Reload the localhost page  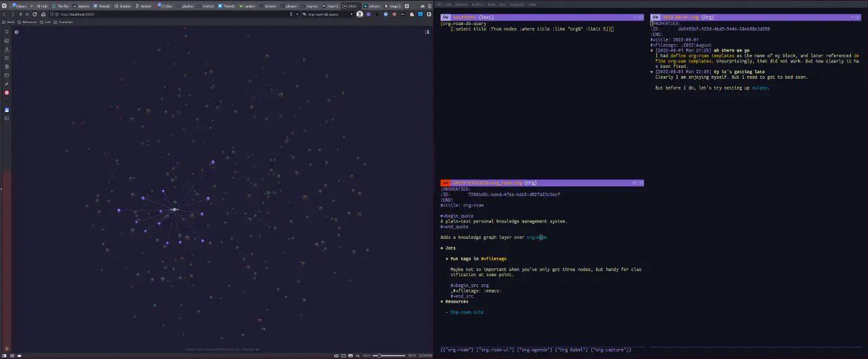(x=34, y=14)
